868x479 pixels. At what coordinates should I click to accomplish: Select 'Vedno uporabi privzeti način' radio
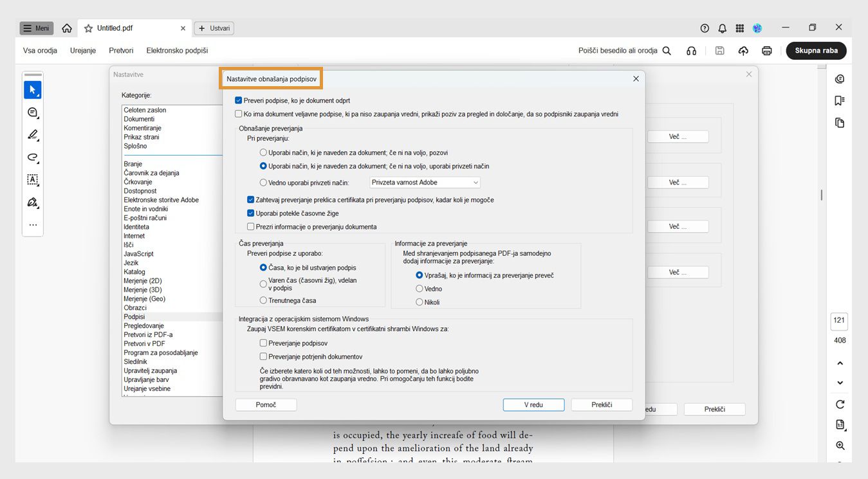pyautogui.click(x=263, y=183)
